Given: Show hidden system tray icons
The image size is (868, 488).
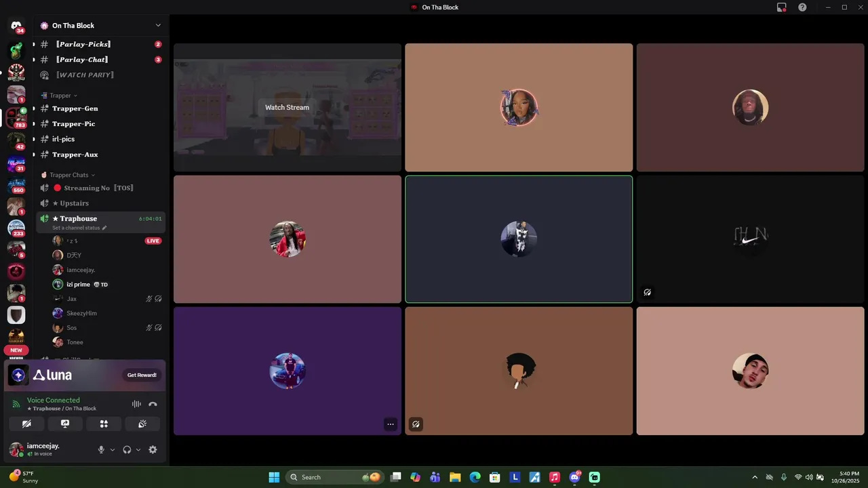Looking at the screenshot, I should 755,477.
